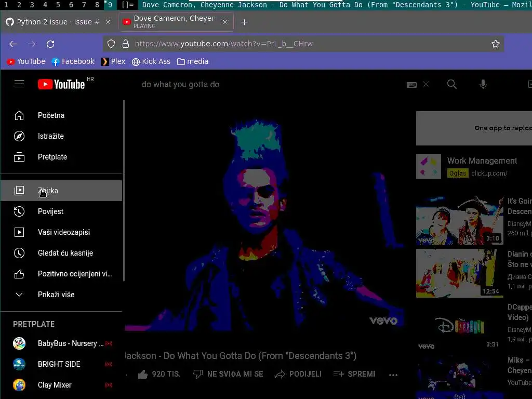The image size is (532, 399).
Task: Select workspace 9 tag
Action: [x=110, y=5]
